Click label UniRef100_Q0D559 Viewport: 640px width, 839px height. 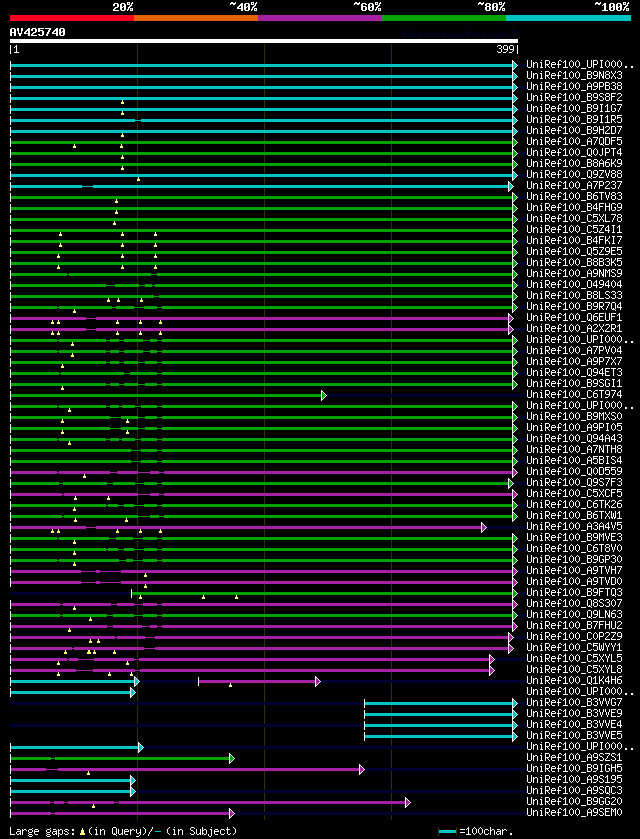(574, 471)
